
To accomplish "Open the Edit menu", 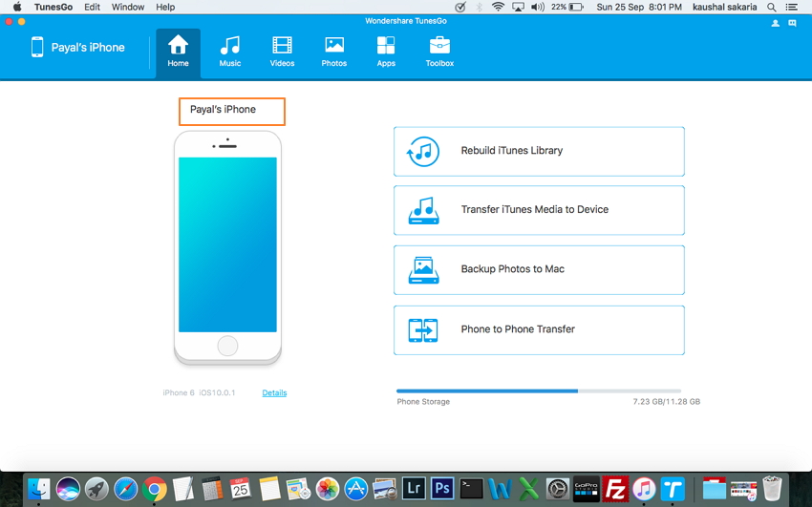I will click(x=92, y=7).
